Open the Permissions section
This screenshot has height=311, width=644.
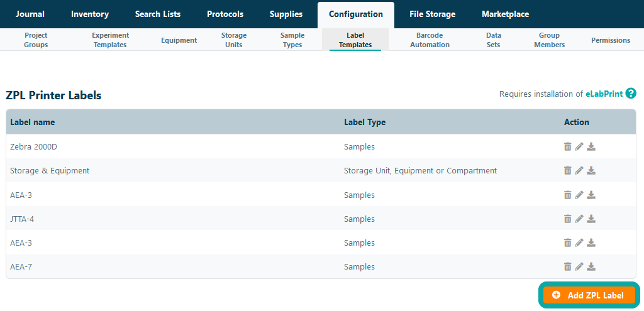(610, 40)
